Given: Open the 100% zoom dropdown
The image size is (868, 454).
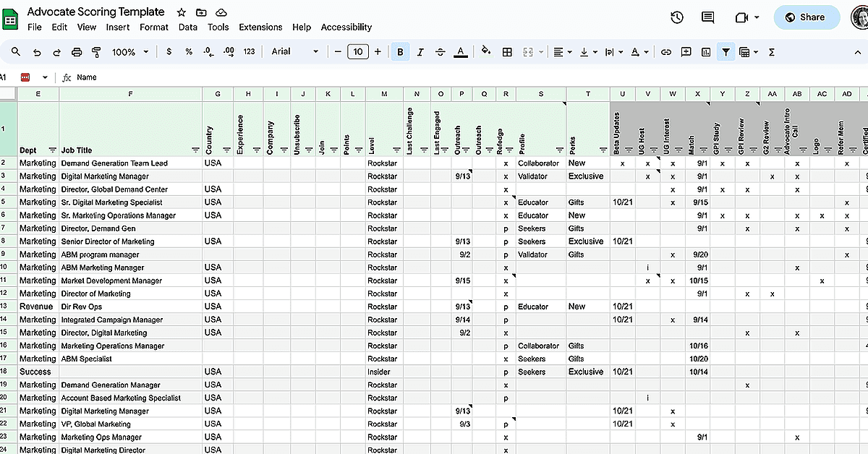Looking at the screenshot, I should [x=130, y=52].
